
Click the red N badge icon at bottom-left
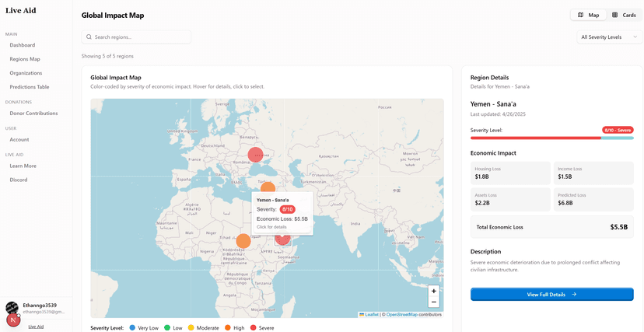coord(13,320)
